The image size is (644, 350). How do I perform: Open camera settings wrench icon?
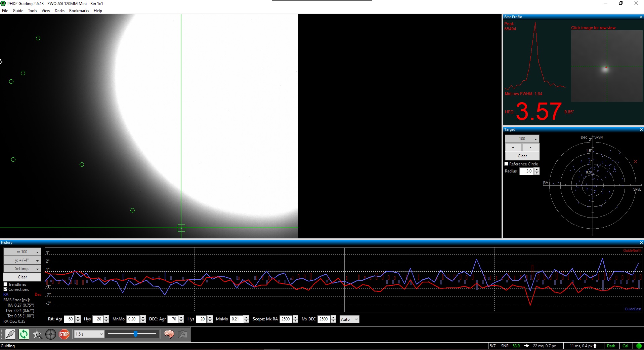pos(182,334)
